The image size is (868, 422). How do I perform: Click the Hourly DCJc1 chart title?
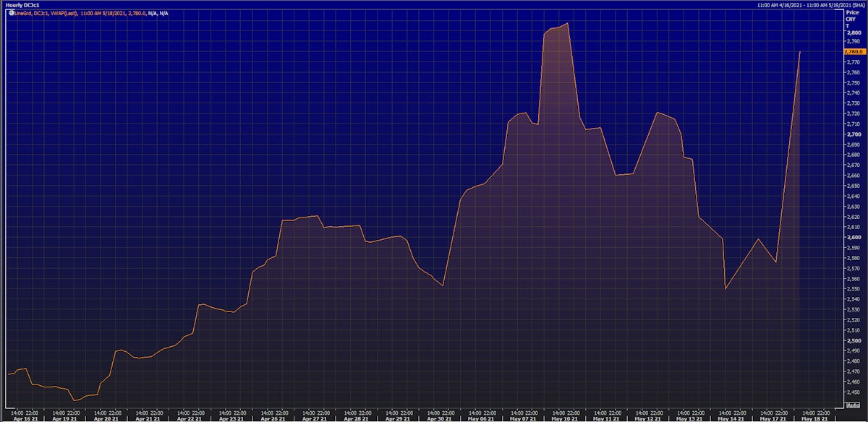(23, 4)
